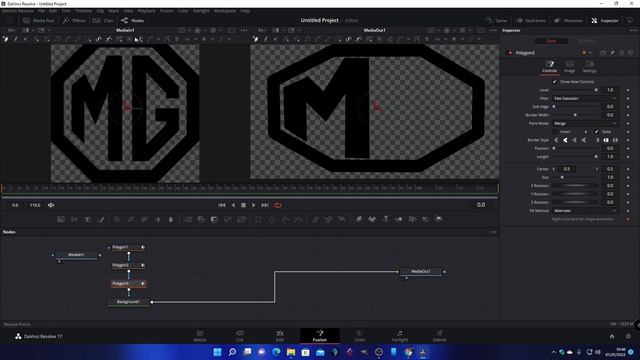Open the Paint Mode dropdown (Merge)
Screen dimensions: 640x360
tap(585, 123)
